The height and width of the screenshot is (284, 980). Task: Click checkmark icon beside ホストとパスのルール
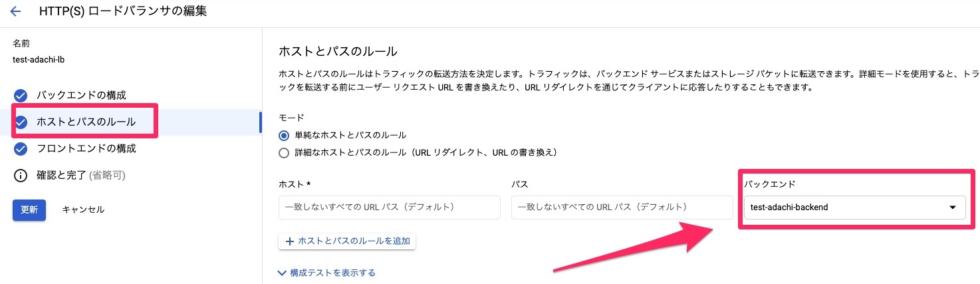coord(21,122)
